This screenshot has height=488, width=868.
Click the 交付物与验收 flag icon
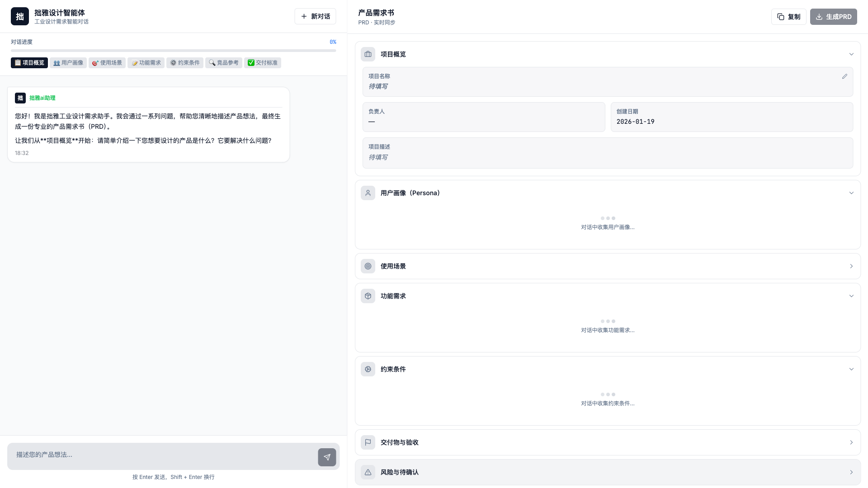(368, 442)
